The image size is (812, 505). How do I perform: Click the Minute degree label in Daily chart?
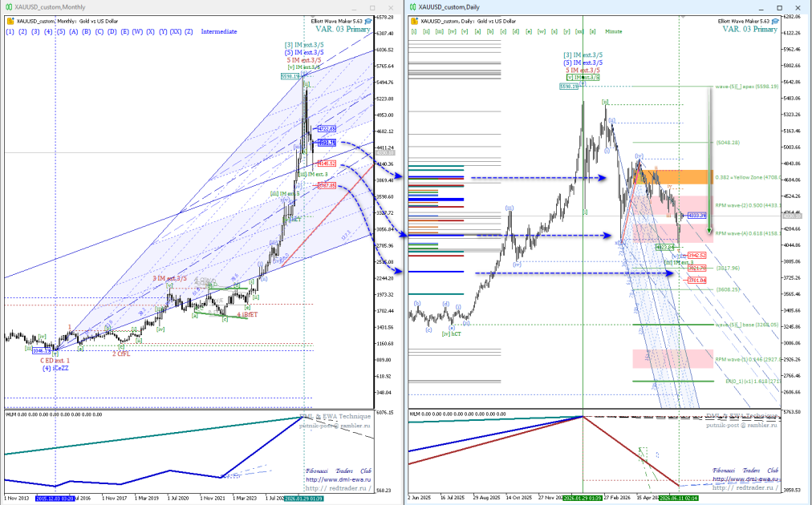tap(614, 31)
